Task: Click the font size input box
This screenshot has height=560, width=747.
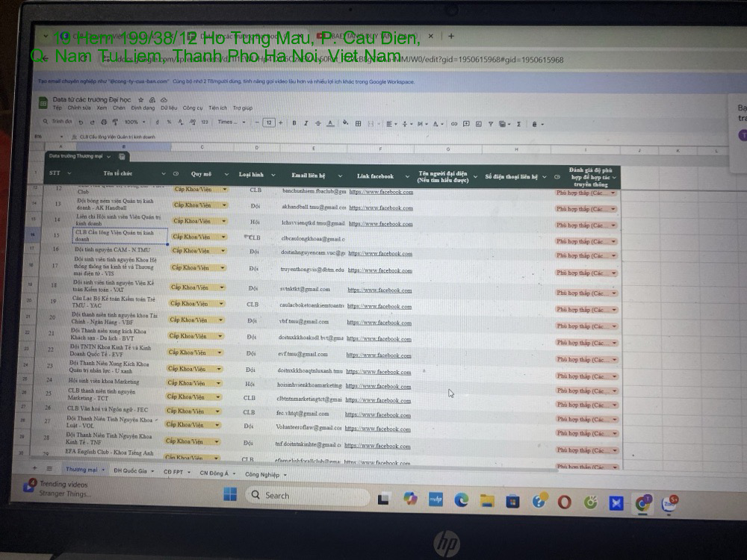Action: pos(270,122)
